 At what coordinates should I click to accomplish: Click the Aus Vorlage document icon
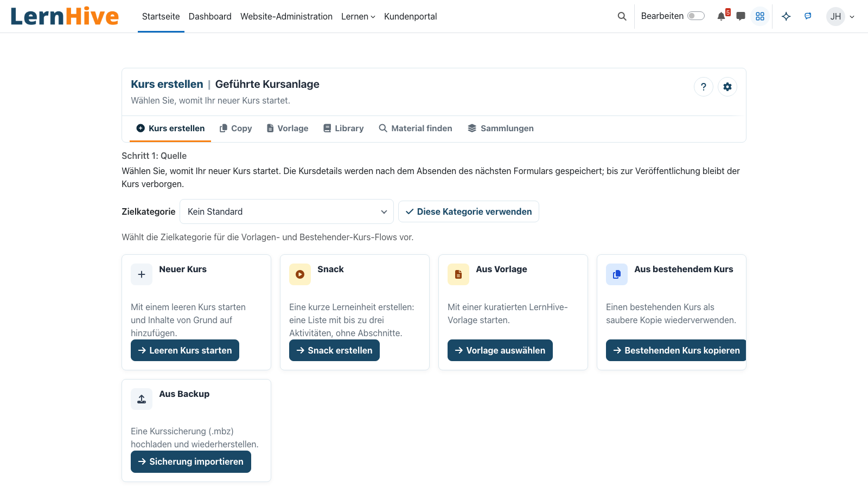(458, 274)
